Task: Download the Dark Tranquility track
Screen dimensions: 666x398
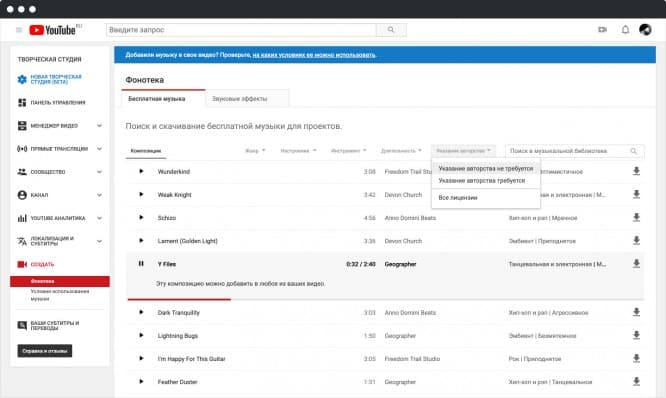Action: [636, 312]
